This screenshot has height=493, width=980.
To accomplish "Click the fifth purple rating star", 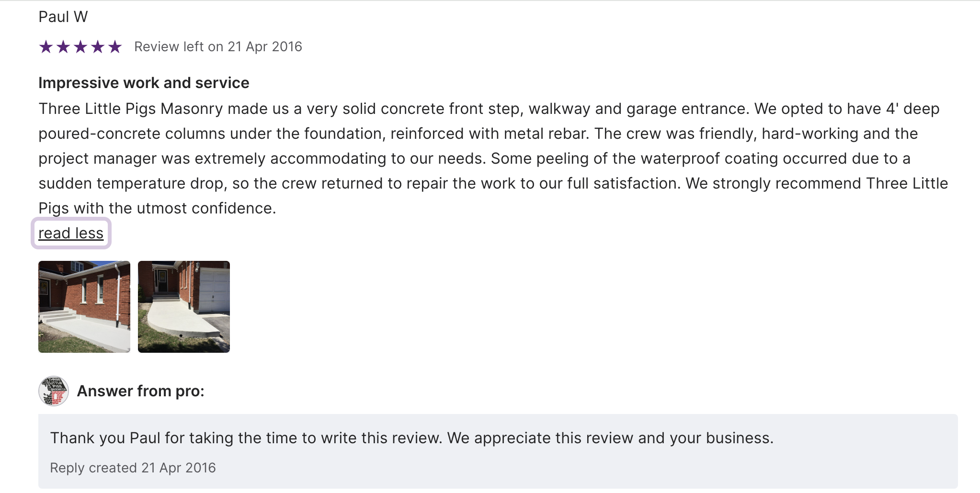I will pos(115,47).
